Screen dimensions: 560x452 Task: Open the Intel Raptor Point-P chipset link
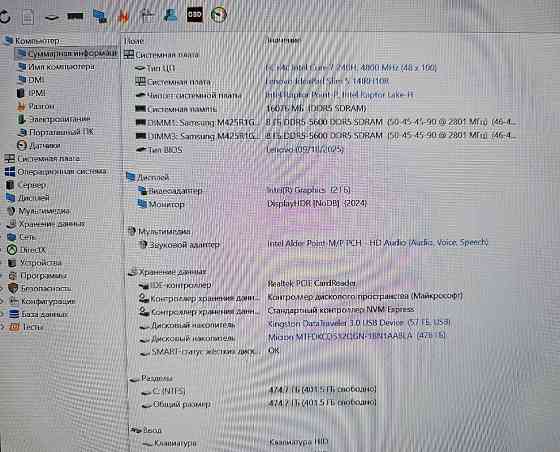coord(340,95)
